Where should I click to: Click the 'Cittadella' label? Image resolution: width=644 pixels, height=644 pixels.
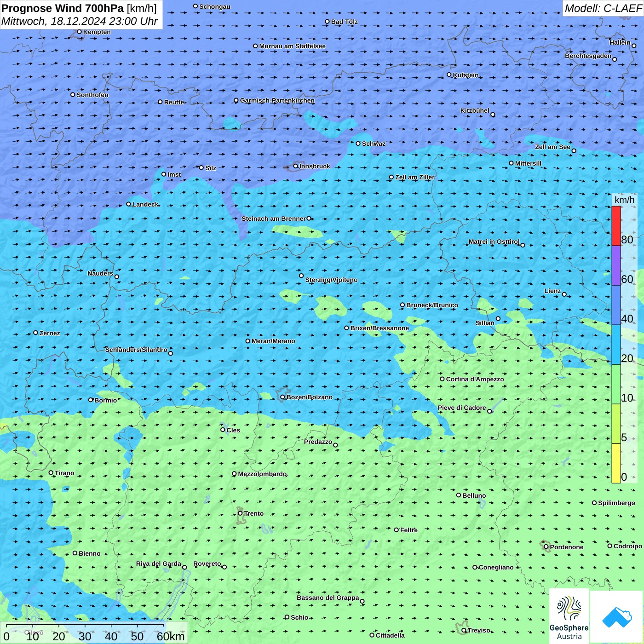[x=390, y=635]
